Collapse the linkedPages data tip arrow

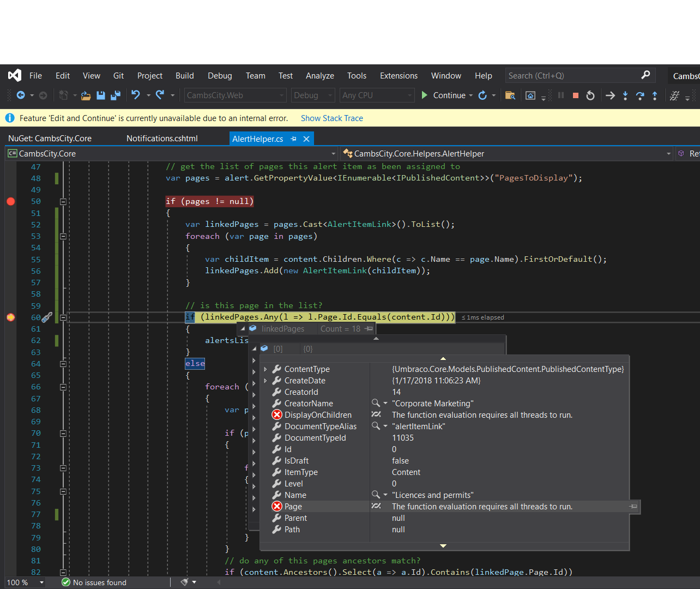point(243,329)
